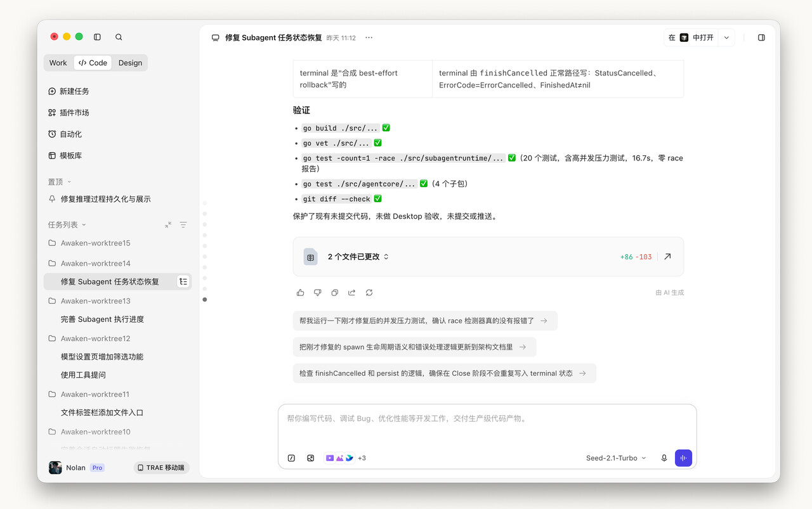The image size is (812, 509).
Task: Copy the response with the copy icon
Action: click(334, 293)
